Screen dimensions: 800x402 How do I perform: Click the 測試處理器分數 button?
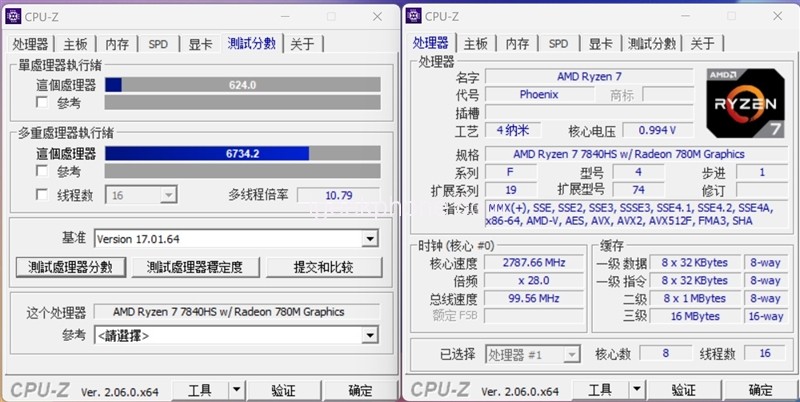coord(70,267)
